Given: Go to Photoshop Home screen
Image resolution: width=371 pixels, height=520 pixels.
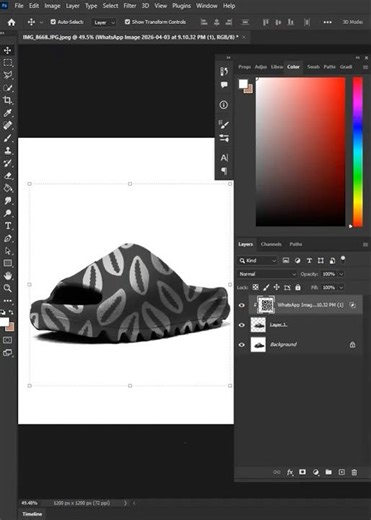Looking at the screenshot, I should click(x=11, y=22).
